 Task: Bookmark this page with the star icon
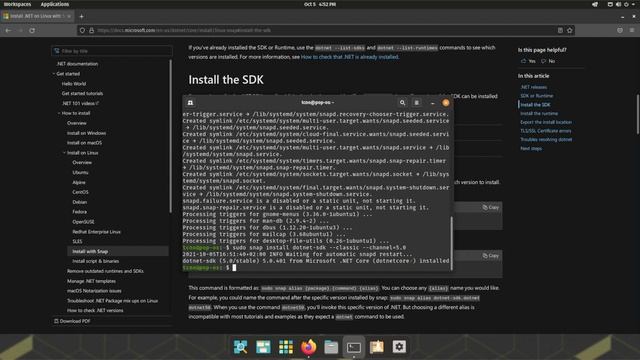(x=570, y=30)
